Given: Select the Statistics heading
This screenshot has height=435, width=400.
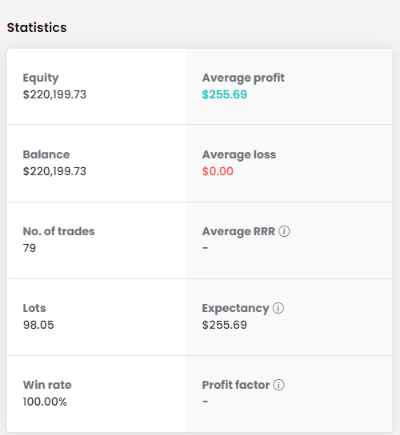Looking at the screenshot, I should [x=37, y=28].
